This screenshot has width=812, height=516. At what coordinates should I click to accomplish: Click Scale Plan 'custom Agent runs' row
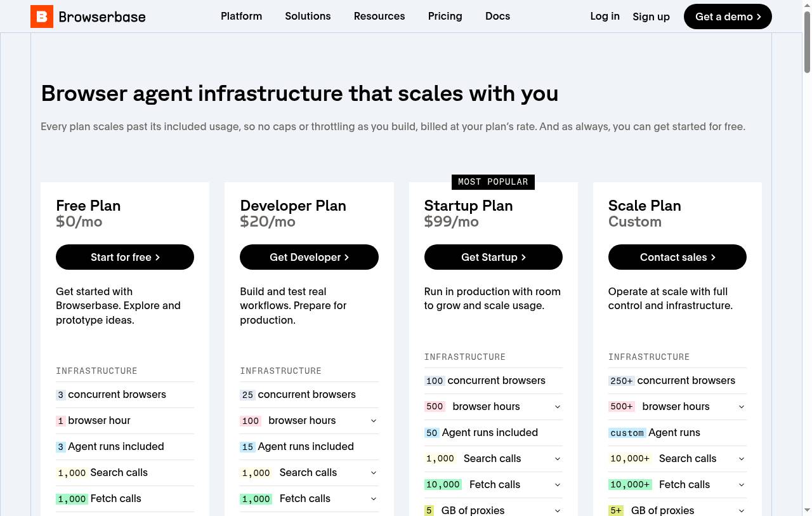point(677,433)
